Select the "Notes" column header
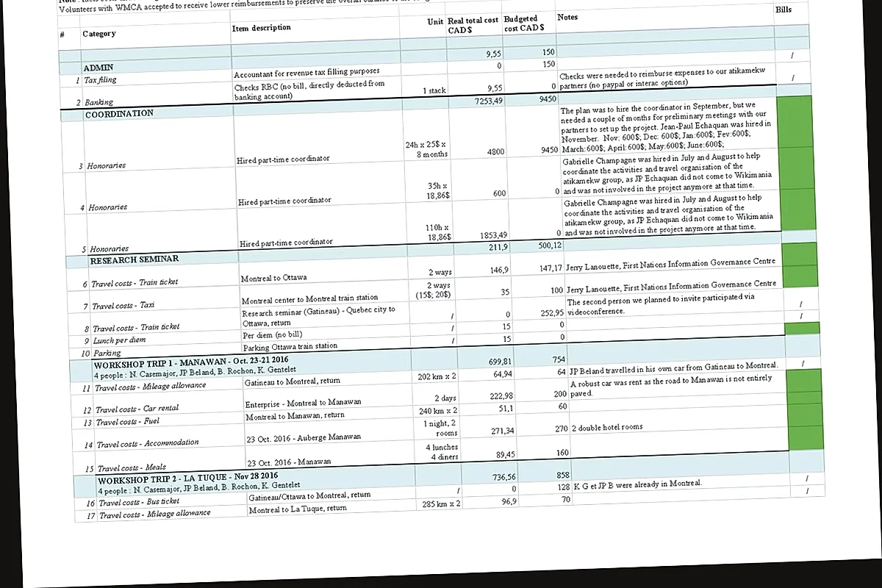 click(567, 16)
